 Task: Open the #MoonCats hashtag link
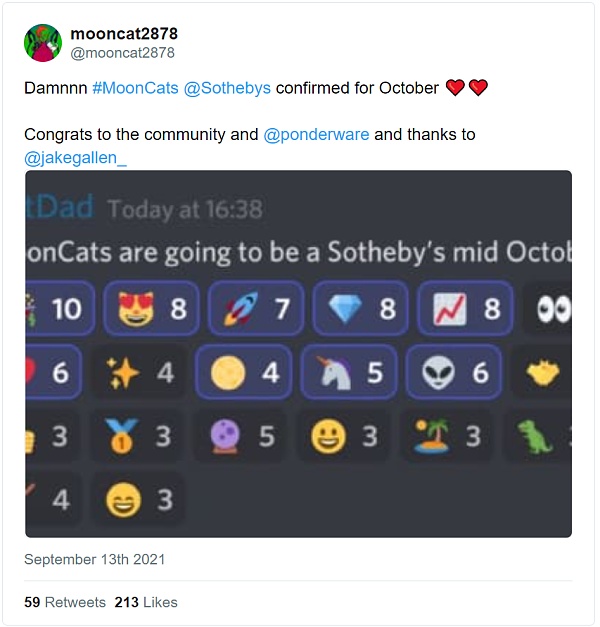(134, 88)
